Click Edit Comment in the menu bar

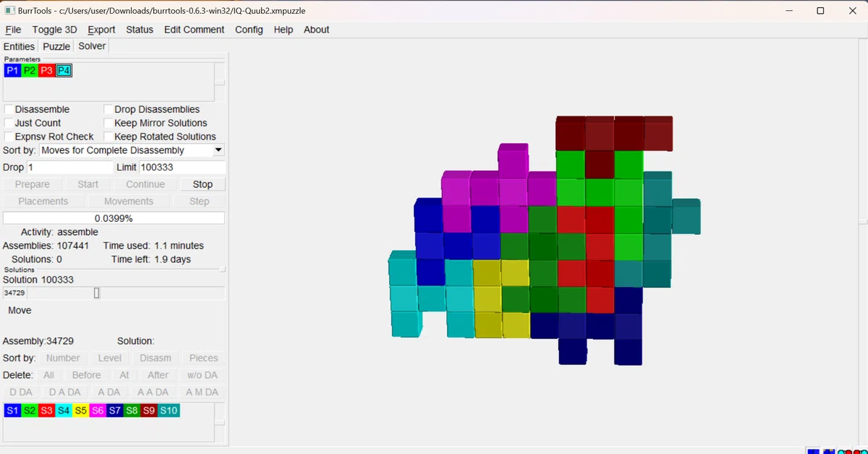[x=194, y=30]
